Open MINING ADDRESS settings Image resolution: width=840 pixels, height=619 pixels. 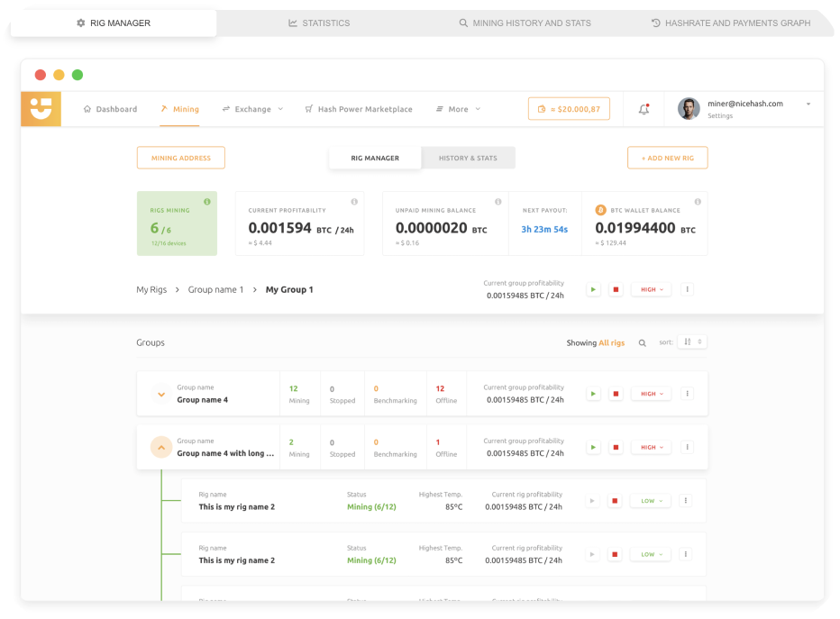click(x=180, y=157)
